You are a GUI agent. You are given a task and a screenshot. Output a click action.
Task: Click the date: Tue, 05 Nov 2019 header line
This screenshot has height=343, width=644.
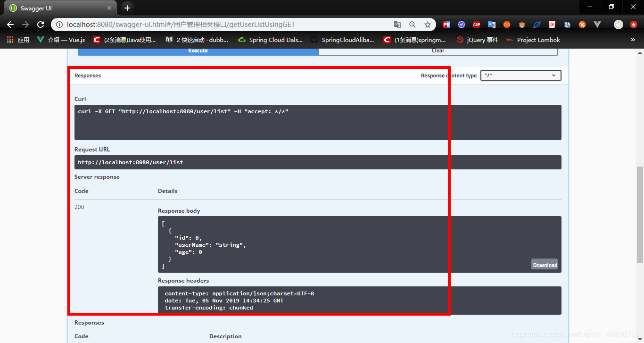224,301
